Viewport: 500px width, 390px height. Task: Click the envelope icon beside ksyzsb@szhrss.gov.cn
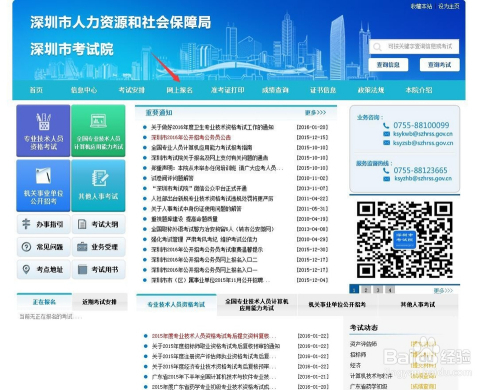386,143
